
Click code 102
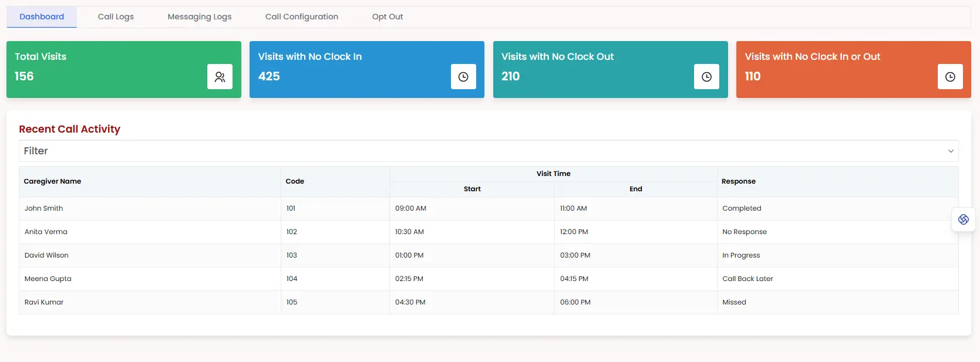(x=291, y=232)
